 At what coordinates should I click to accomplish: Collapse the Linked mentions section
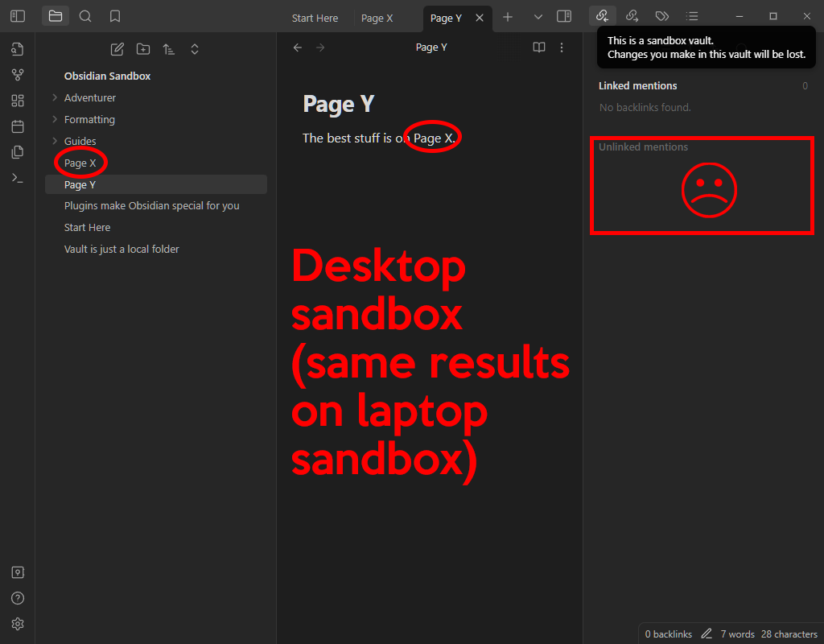(637, 85)
